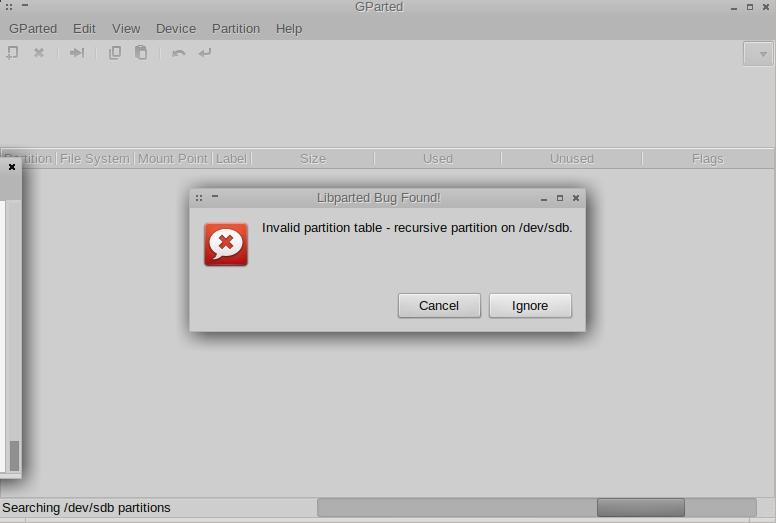
Task: Open the device selector dropdown
Action: click(758, 54)
